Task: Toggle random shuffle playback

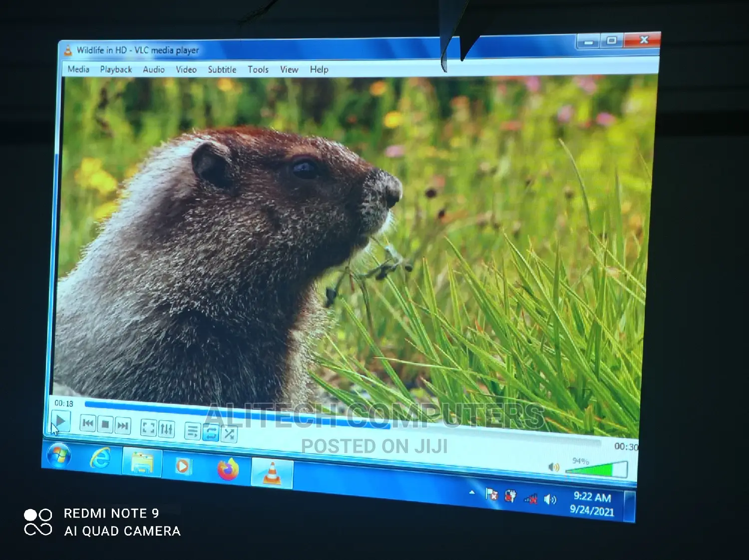Action: [x=229, y=434]
